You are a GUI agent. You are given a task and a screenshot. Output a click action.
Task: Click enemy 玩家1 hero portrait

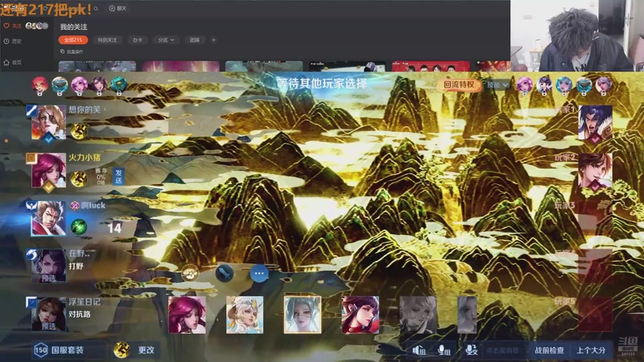(595, 122)
